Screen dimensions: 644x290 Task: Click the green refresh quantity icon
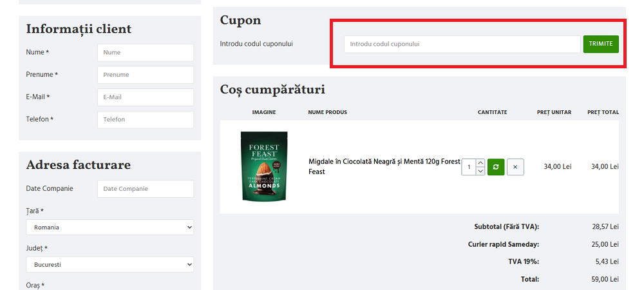pos(496,167)
